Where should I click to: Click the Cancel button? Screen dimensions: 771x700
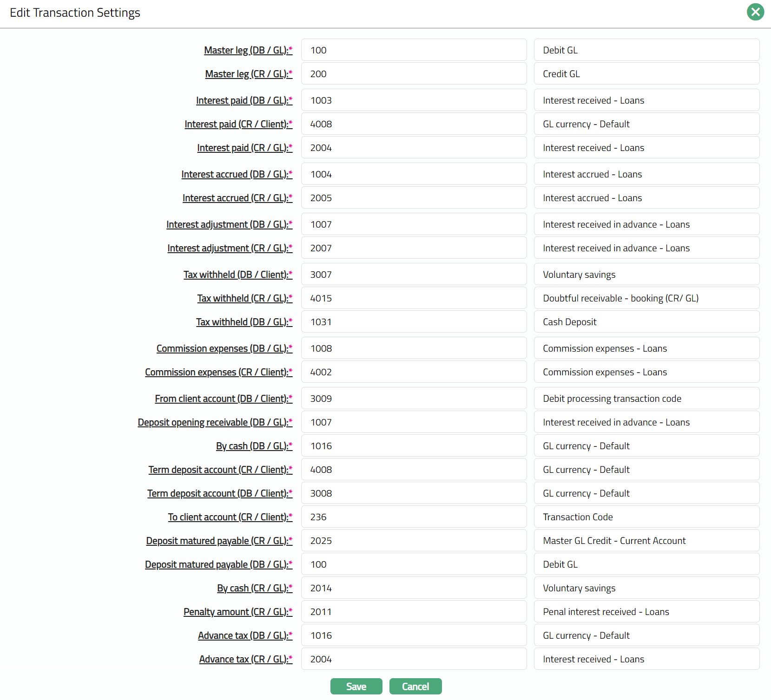(415, 687)
